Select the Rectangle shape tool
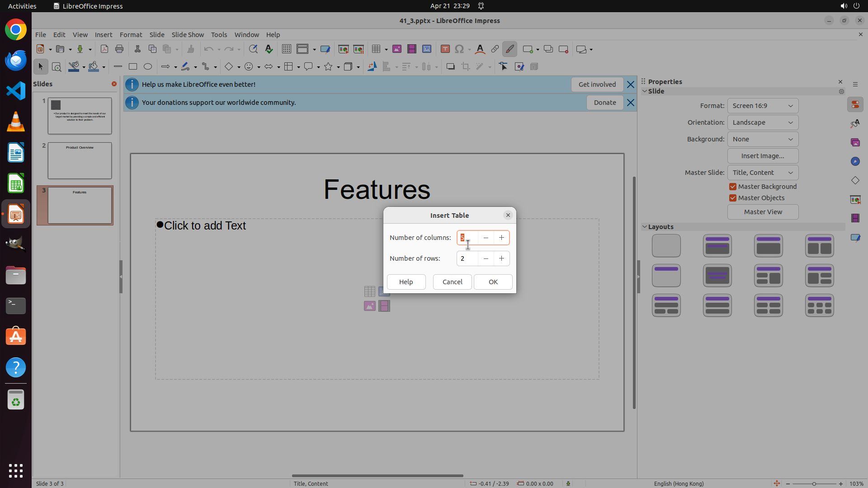Screen dimensions: 868x488 click(x=133, y=67)
